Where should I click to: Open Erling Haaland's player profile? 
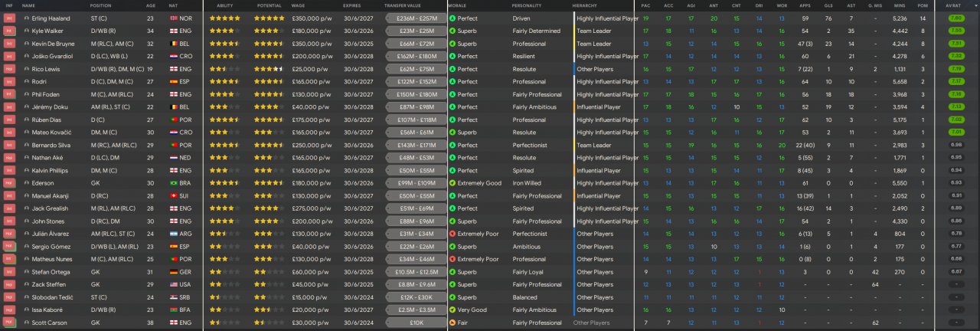pos(51,18)
